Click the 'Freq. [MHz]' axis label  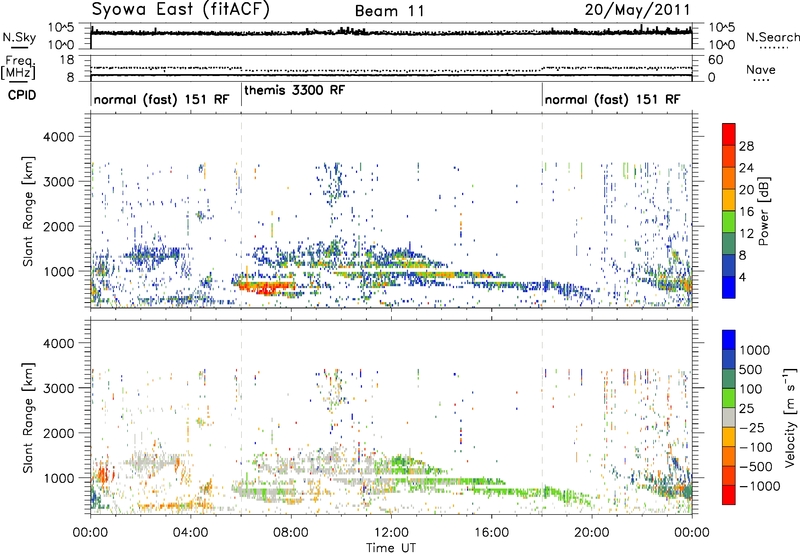(x=19, y=67)
